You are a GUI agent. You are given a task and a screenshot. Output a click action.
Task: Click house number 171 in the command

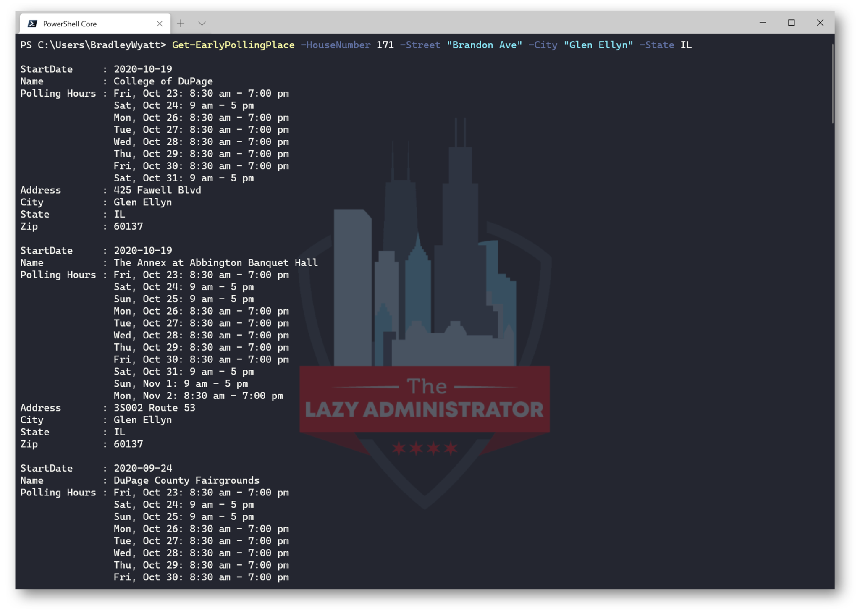click(385, 45)
